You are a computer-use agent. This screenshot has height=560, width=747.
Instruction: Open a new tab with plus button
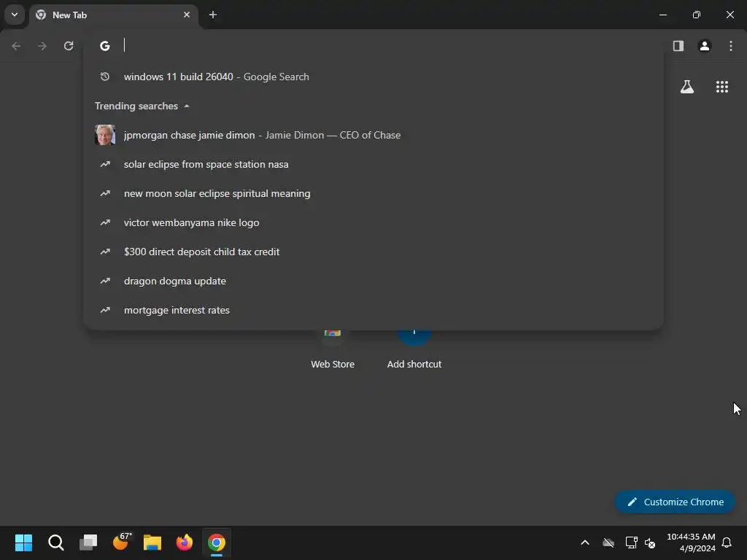click(213, 15)
